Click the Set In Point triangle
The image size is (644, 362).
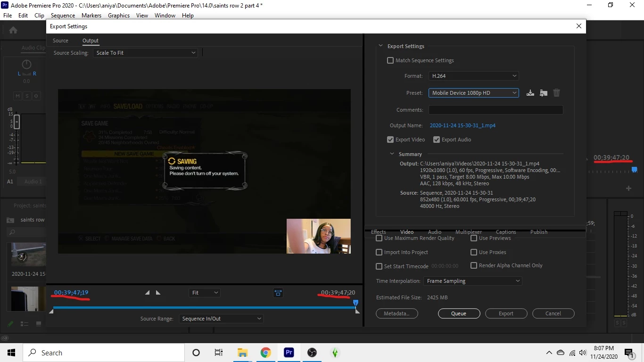(x=148, y=293)
